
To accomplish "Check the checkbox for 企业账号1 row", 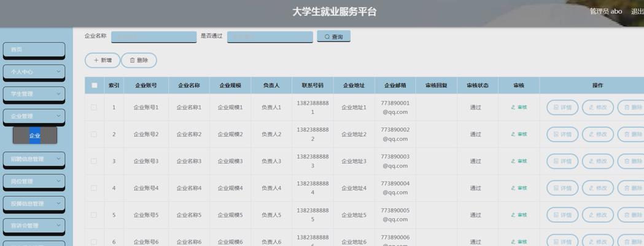I will 94,108.
